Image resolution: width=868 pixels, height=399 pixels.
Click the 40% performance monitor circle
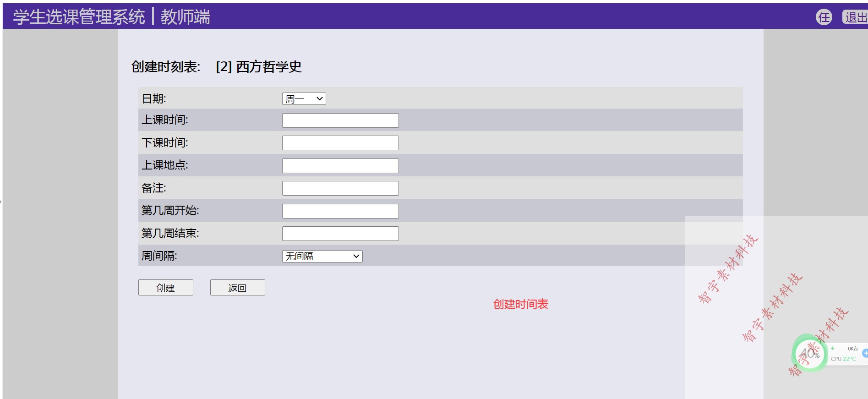pos(809,354)
